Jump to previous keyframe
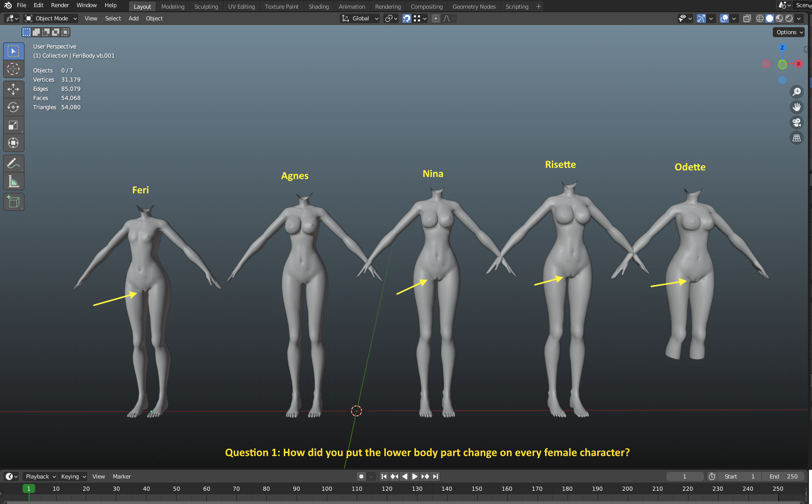The width and height of the screenshot is (812, 504). point(395,476)
